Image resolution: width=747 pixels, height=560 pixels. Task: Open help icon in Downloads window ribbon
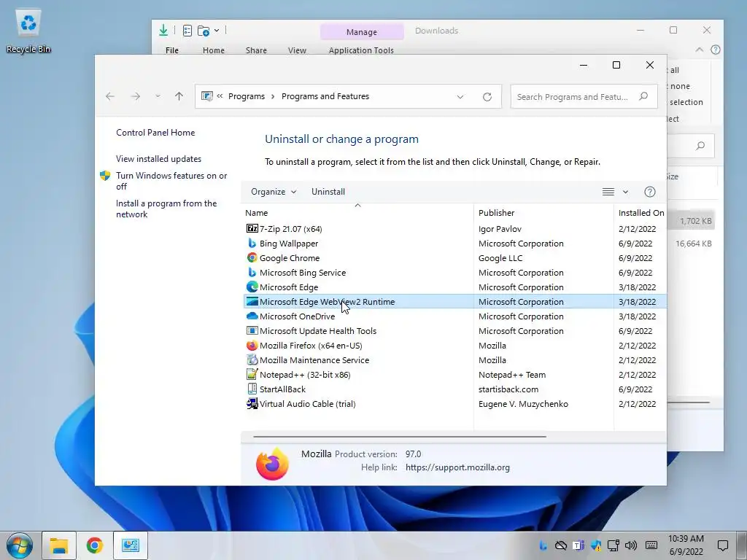point(715,50)
